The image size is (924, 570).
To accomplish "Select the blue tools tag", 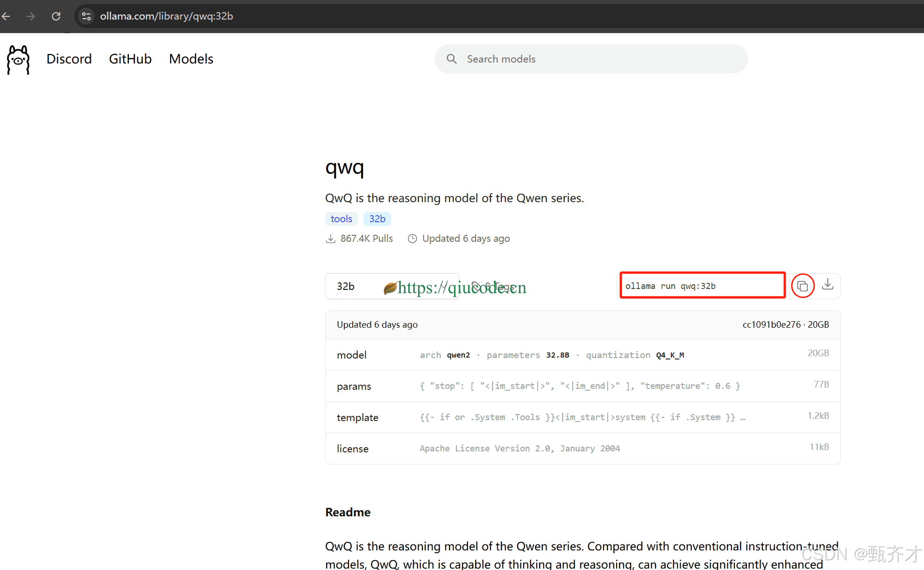I will click(341, 219).
